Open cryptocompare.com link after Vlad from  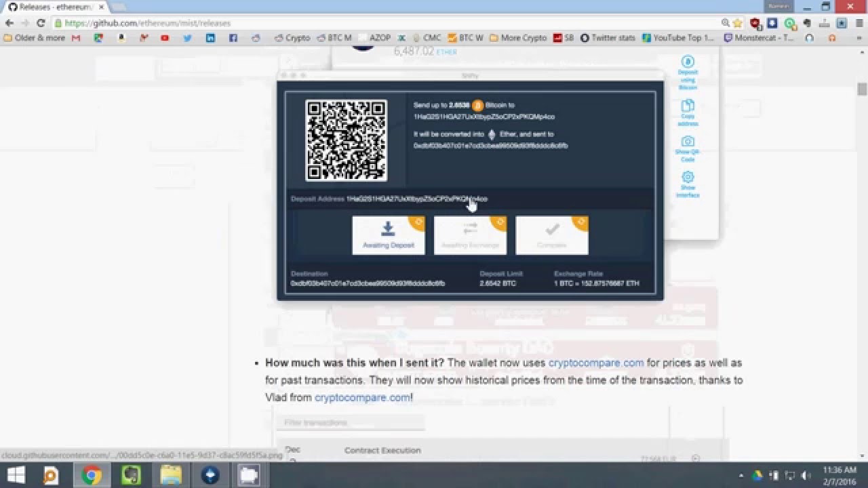click(x=362, y=397)
